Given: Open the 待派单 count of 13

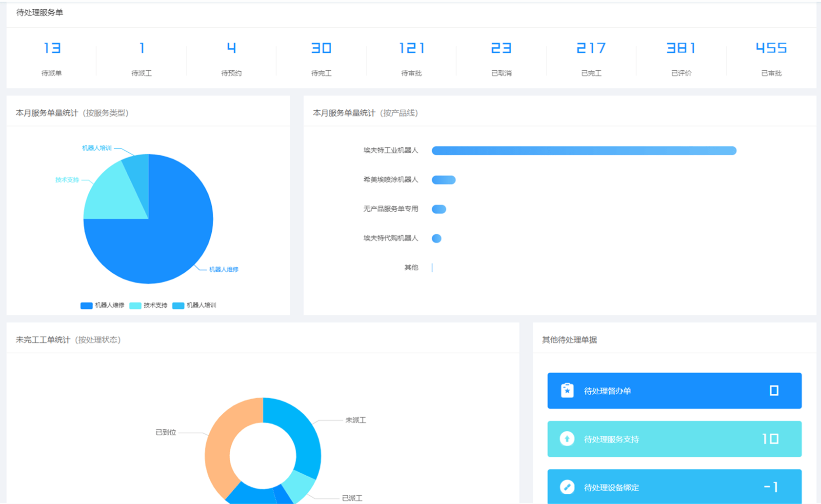Looking at the screenshot, I should pyautogui.click(x=52, y=48).
